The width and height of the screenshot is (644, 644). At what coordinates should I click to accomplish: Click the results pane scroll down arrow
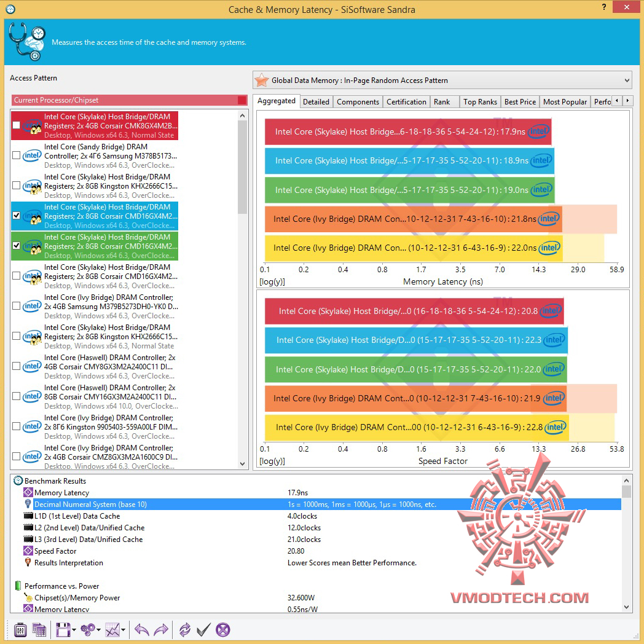[x=626, y=607]
